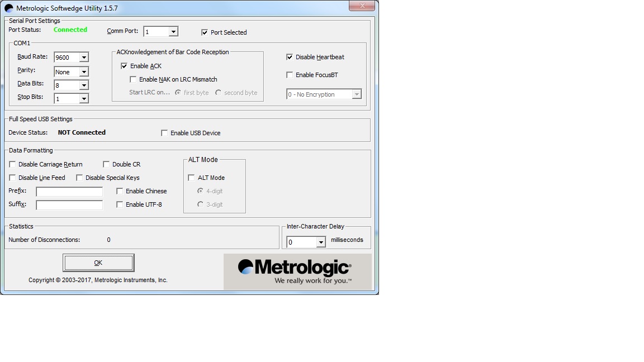Image resolution: width=644 pixels, height=362 pixels.
Task: Click into the Prefix input field
Action: (69, 192)
